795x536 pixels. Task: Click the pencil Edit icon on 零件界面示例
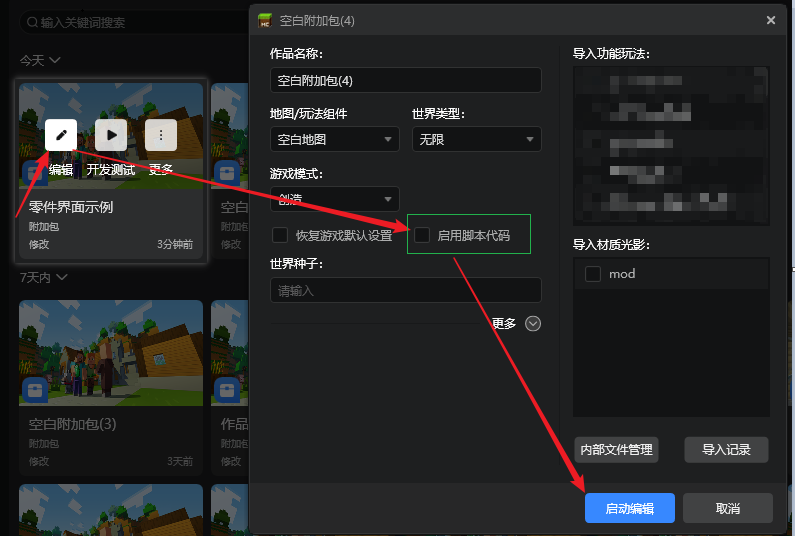pyautogui.click(x=61, y=135)
